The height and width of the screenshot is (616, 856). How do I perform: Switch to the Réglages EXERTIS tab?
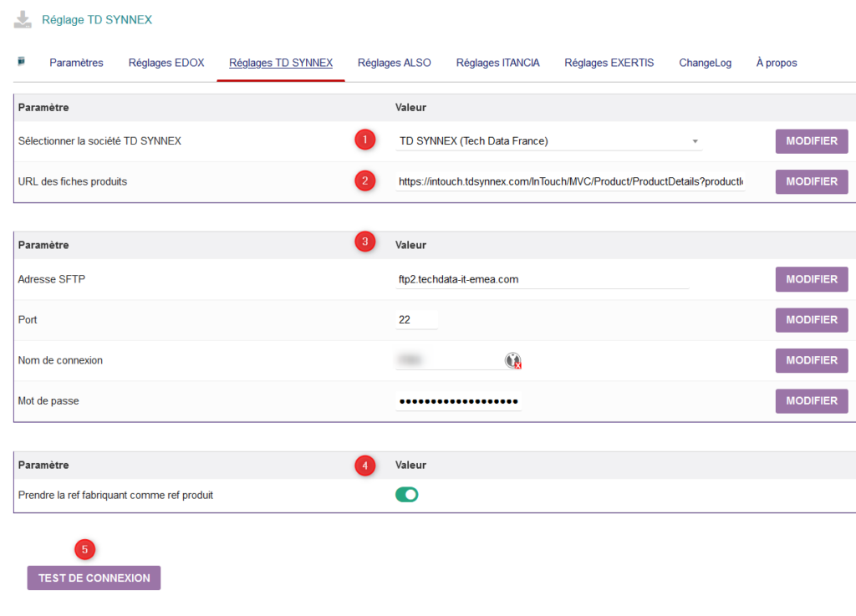tap(609, 63)
